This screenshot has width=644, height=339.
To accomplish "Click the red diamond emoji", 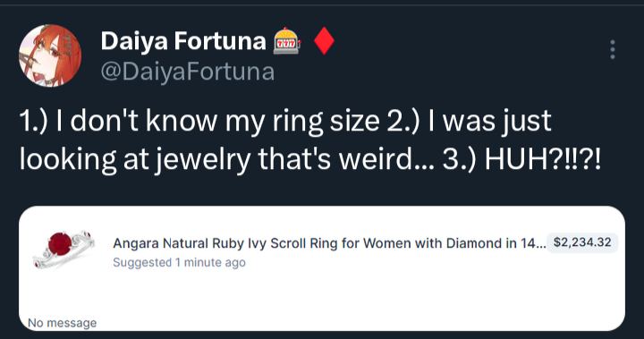I will 324,40.
